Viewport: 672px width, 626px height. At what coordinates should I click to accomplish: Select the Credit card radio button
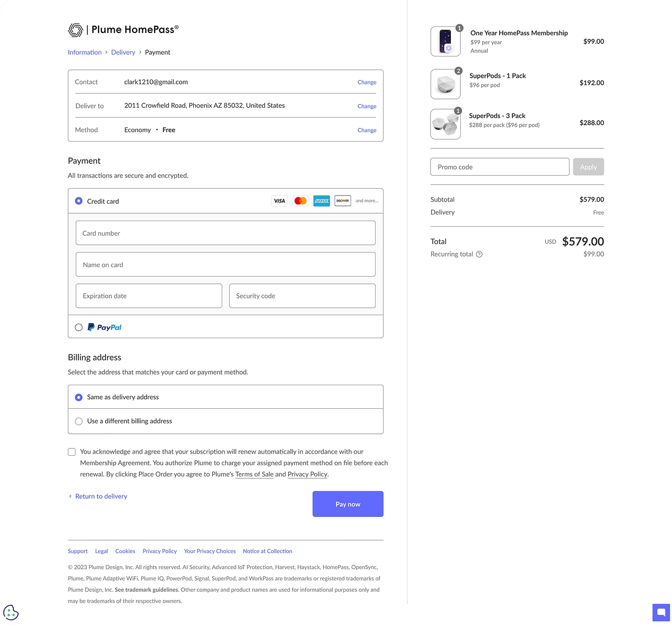click(x=79, y=201)
